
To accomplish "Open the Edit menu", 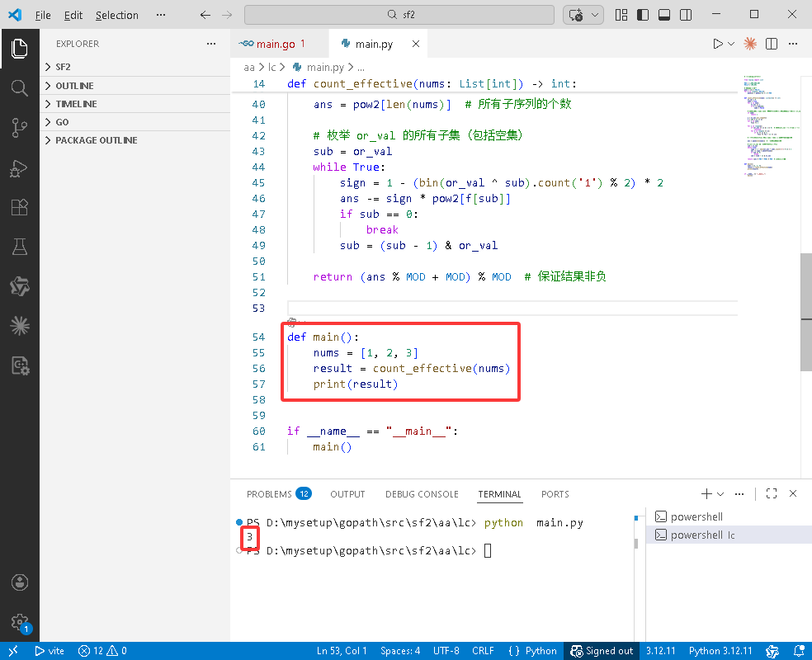I will click(x=73, y=15).
